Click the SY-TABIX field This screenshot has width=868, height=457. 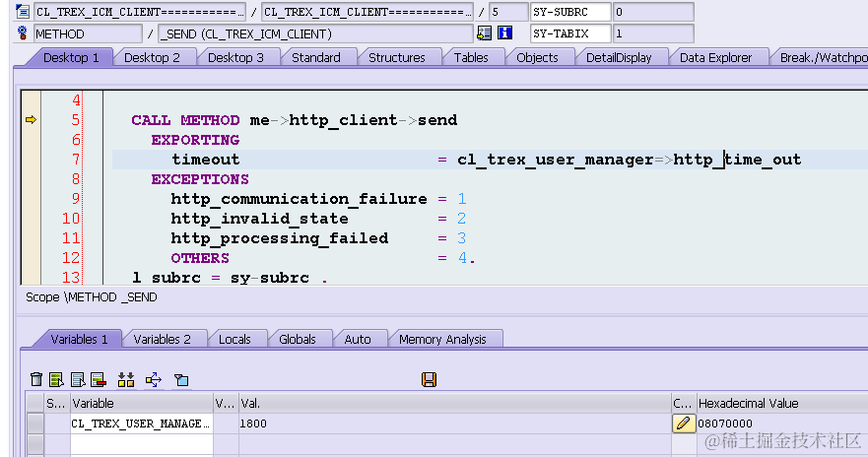click(x=570, y=33)
